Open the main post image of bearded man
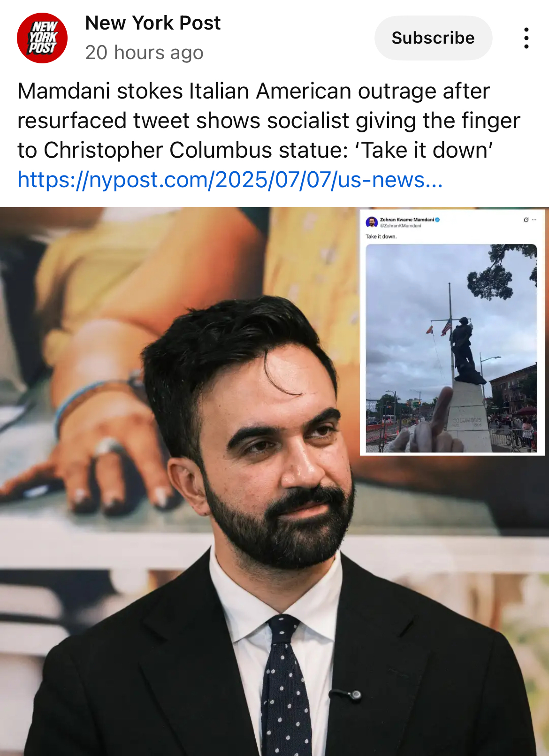 click(274, 481)
